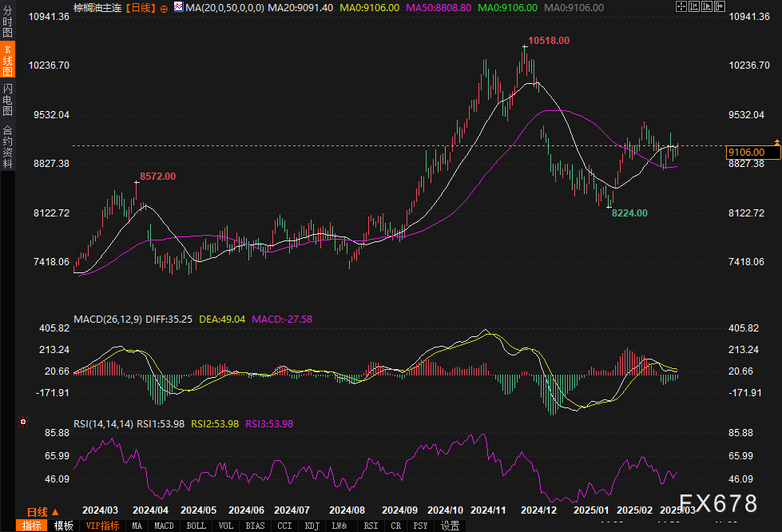The height and width of the screenshot is (532, 782).
Task: Select the K线图 side tab
Action: pos(7,60)
